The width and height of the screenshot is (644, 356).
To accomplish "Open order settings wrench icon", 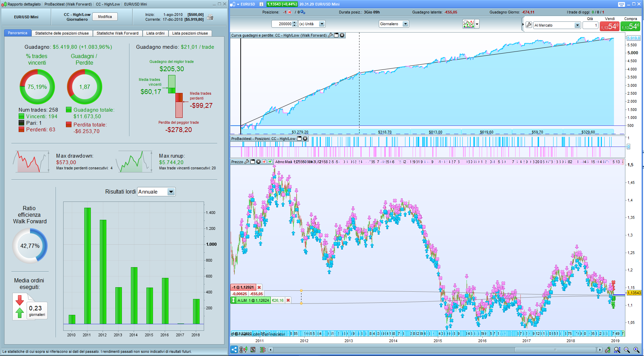I will tap(529, 25).
